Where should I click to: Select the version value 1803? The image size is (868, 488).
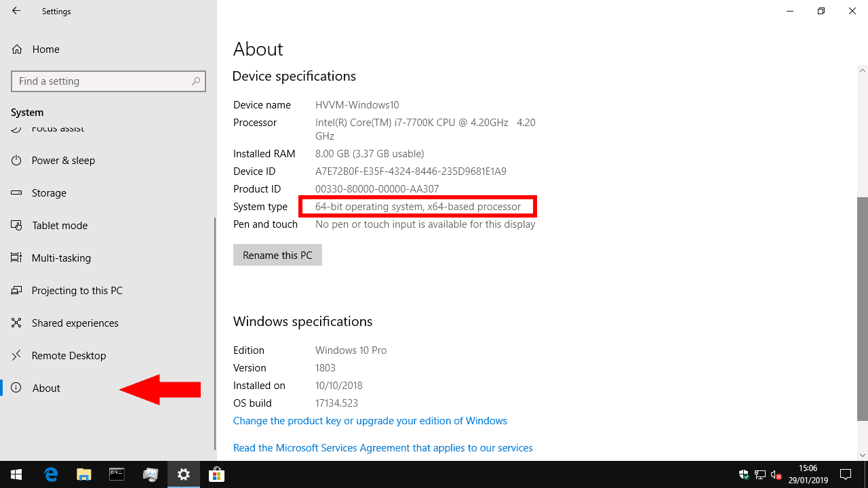325,368
